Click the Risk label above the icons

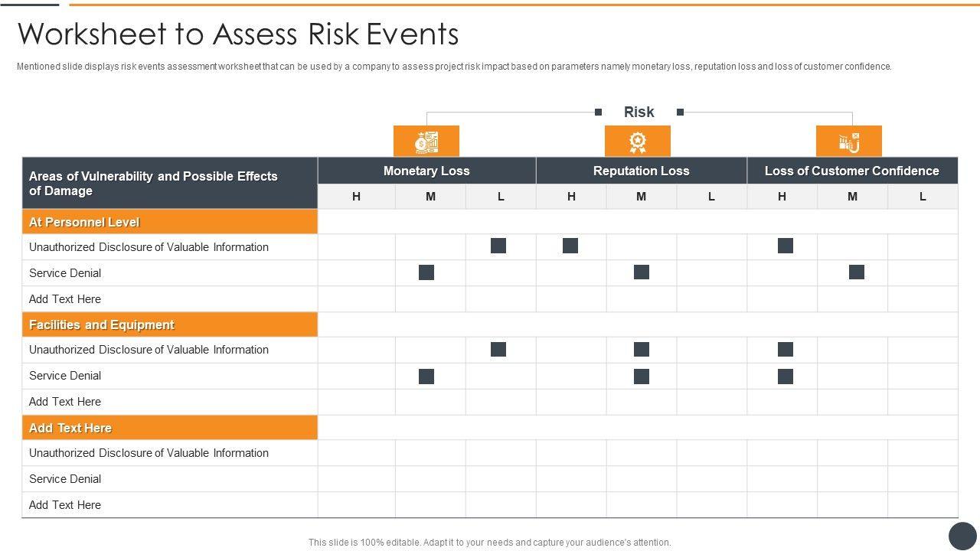click(639, 112)
